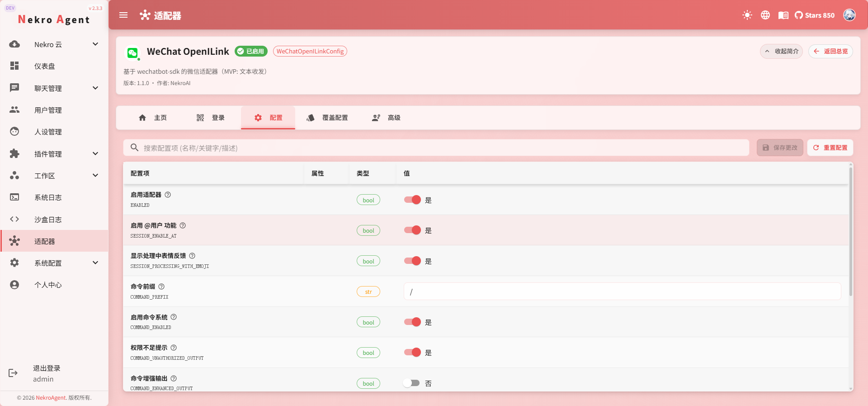868x406 pixels.
Task: Open the language globe icon
Action: coord(765,15)
